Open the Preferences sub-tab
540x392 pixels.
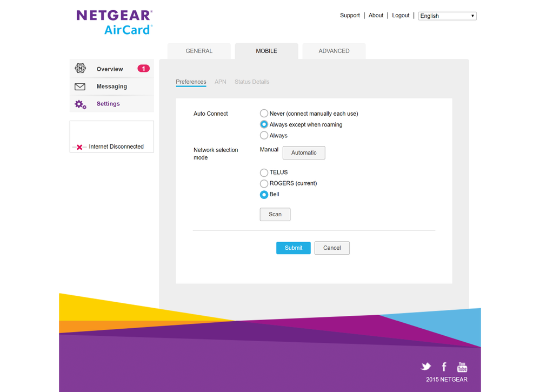191,82
